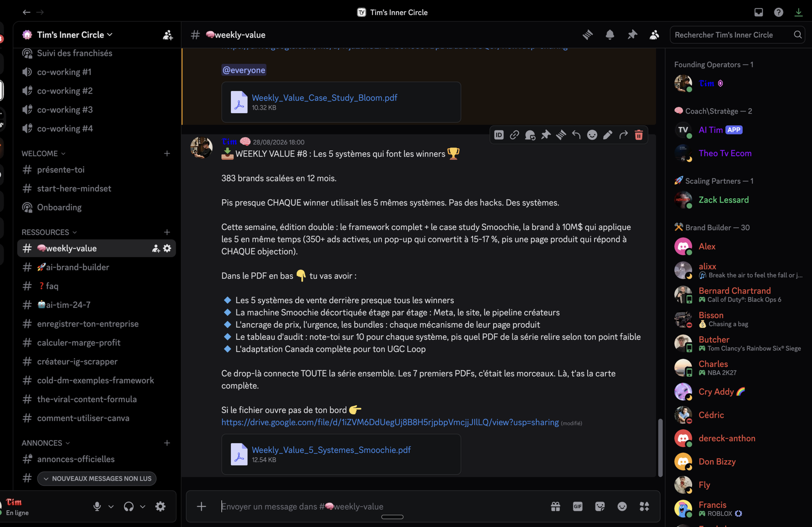Reply to the Weekly Value #8 message
The image size is (812, 527).
click(x=577, y=135)
